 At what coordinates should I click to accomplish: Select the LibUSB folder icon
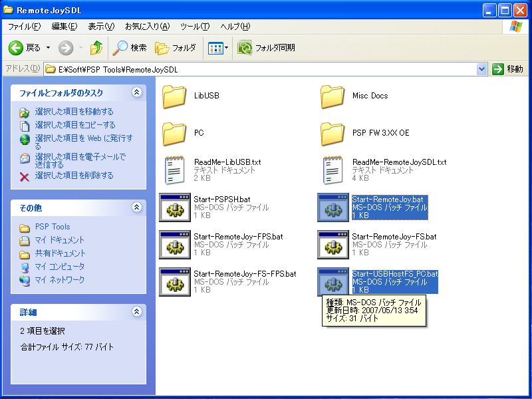tap(174, 96)
